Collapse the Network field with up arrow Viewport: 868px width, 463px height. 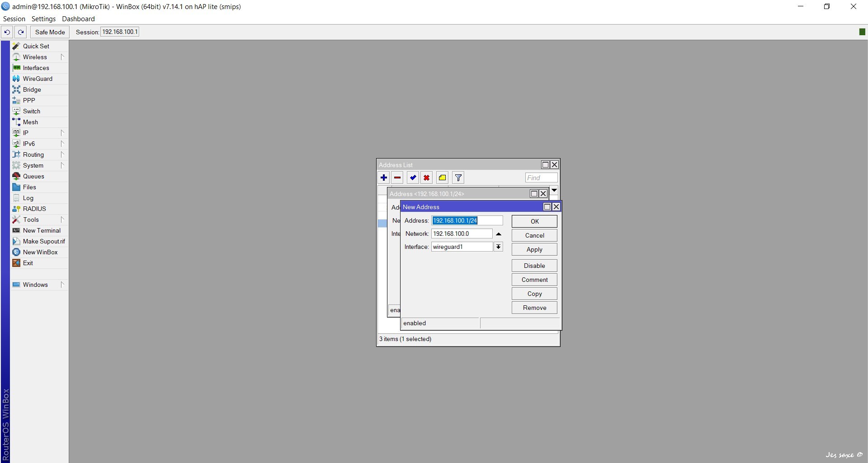[499, 234]
